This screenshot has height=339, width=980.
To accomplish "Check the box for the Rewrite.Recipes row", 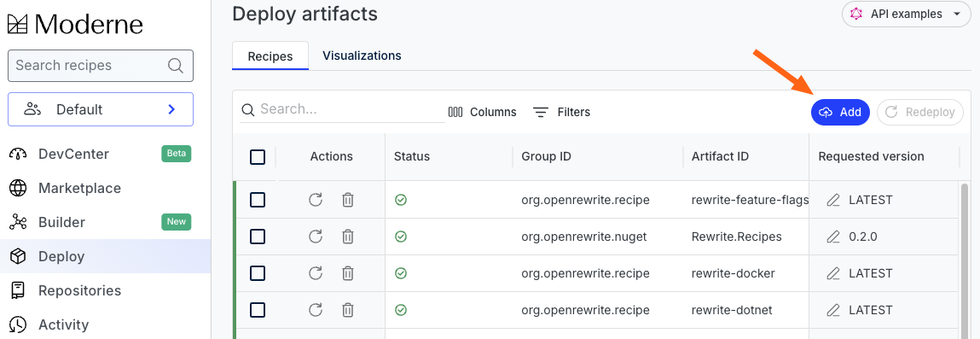I will pos(258,237).
